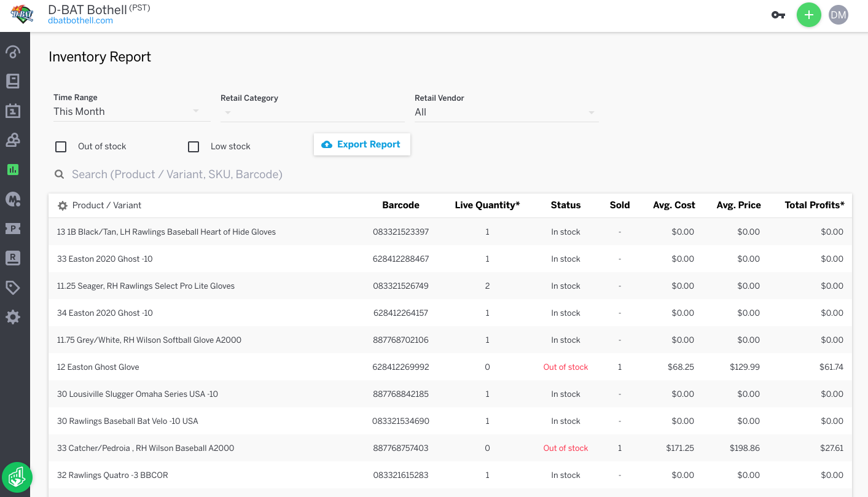
Task: Open the price tag icon in sidebar
Action: pos(13,288)
